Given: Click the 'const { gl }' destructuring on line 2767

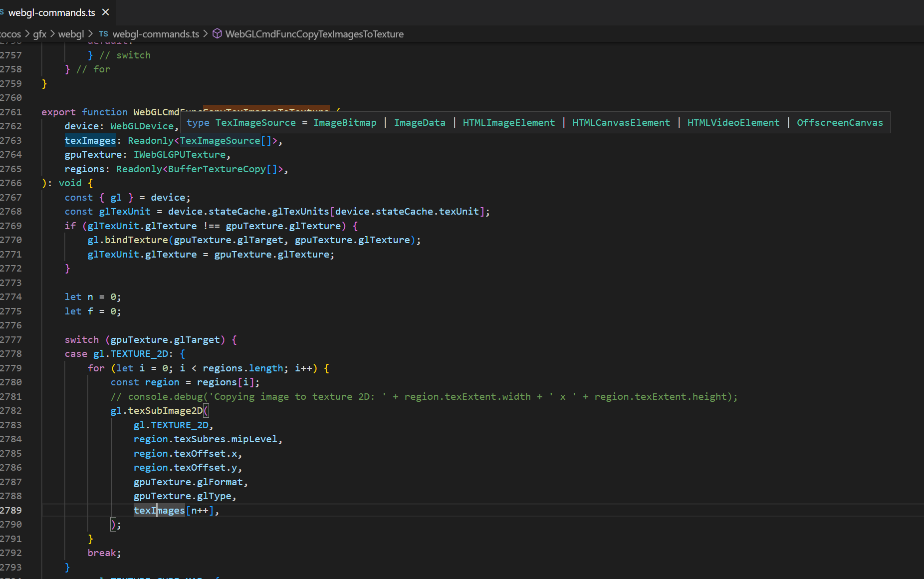Looking at the screenshot, I should pyautogui.click(x=99, y=198).
